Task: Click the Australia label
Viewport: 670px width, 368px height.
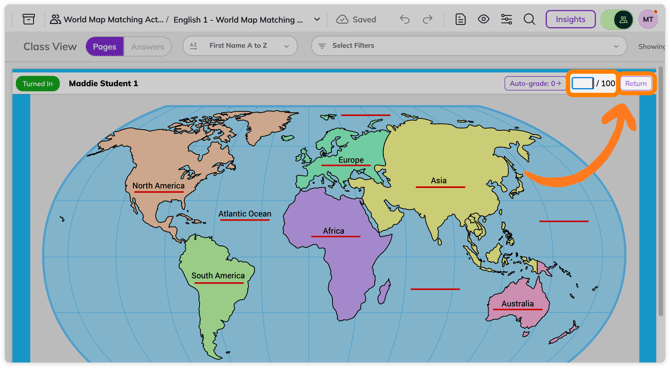Action: (517, 303)
